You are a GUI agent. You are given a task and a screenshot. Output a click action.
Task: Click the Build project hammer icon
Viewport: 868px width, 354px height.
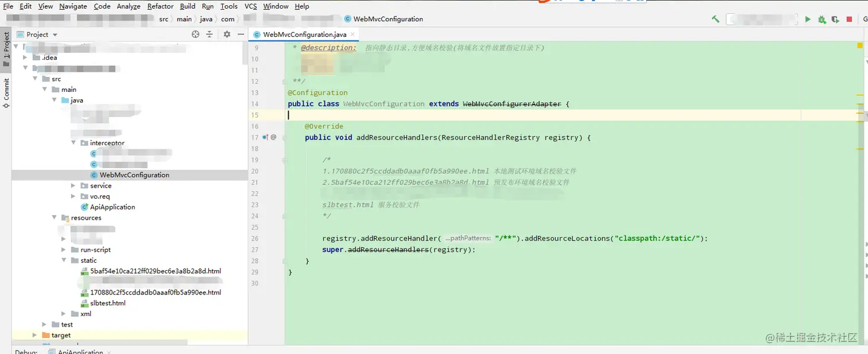click(715, 19)
